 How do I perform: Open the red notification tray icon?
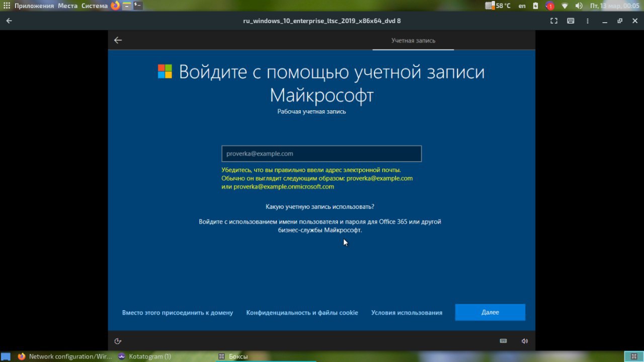tap(550, 6)
